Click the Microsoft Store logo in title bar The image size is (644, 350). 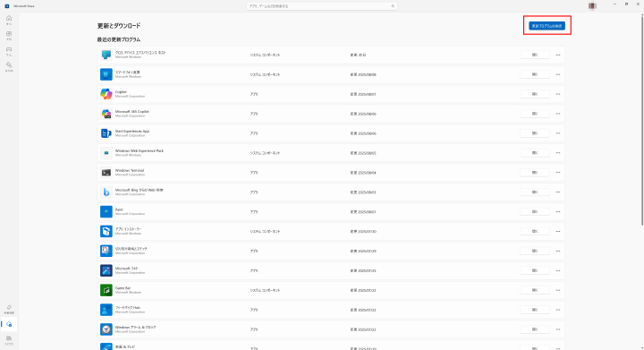click(x=7, y=6)
